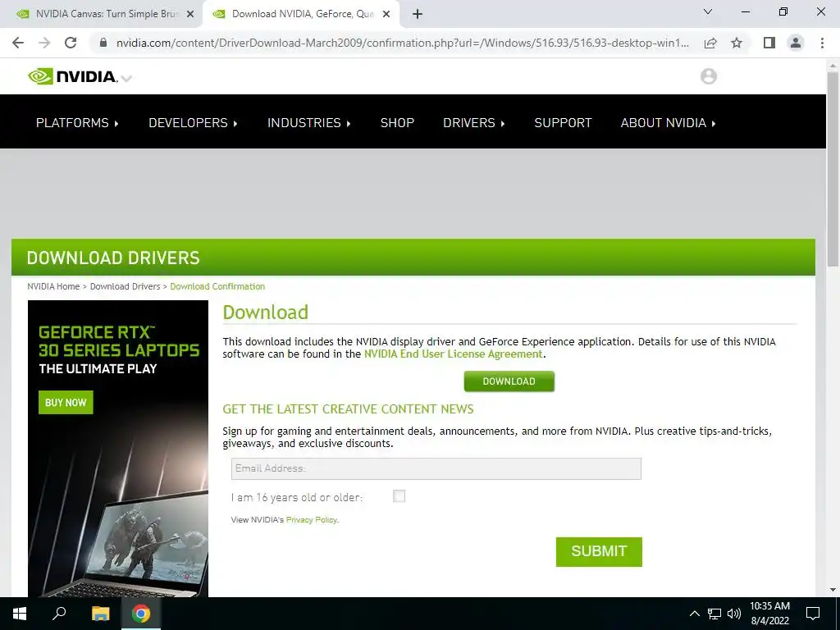Open NVIDIA End User License Agreement link
840x630 pixels.
tap(453, 354)
